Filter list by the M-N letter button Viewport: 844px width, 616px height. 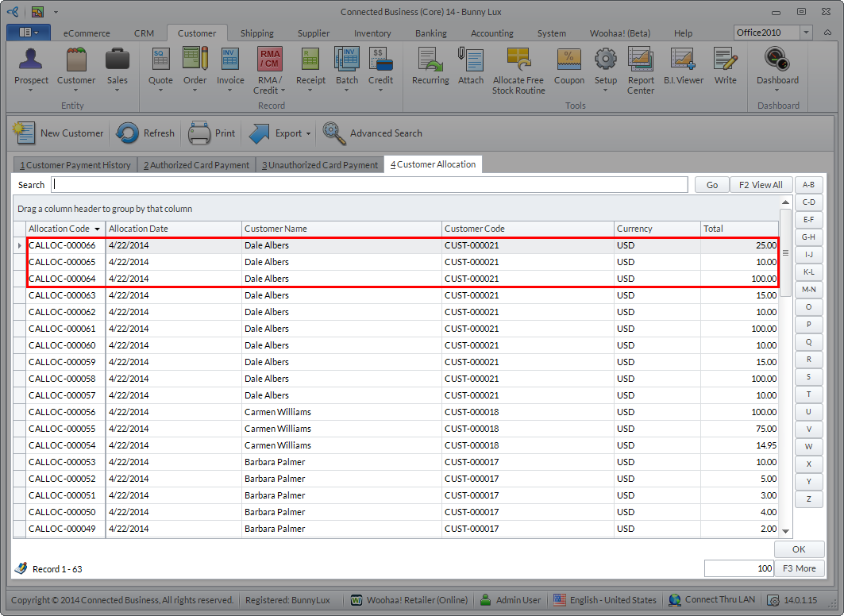pos(808,290)
